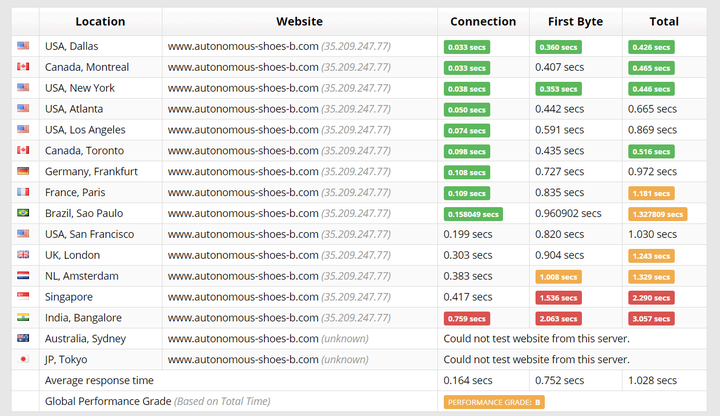Click the Brazil flag beside Brazil, Sao Paulo
The image size is (720, 416).
click(23, 213)
